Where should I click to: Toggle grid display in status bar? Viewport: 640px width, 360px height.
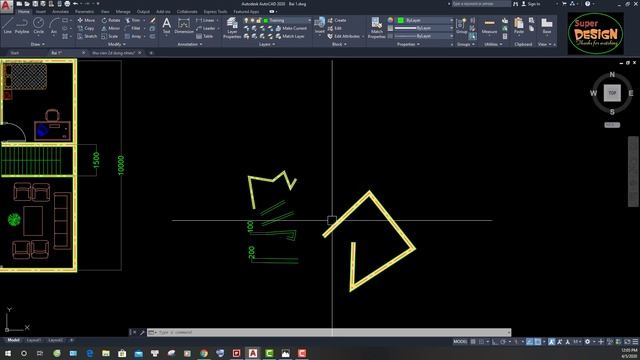473,342
